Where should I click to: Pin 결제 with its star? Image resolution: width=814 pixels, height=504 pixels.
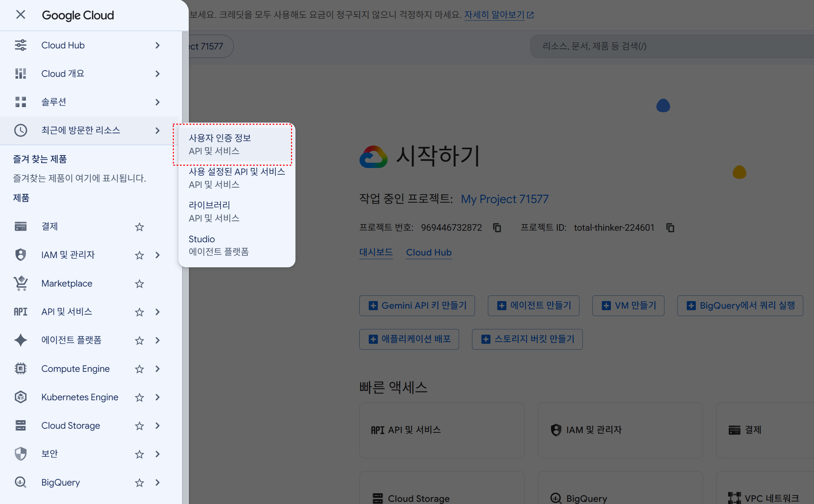pos(139,227)
